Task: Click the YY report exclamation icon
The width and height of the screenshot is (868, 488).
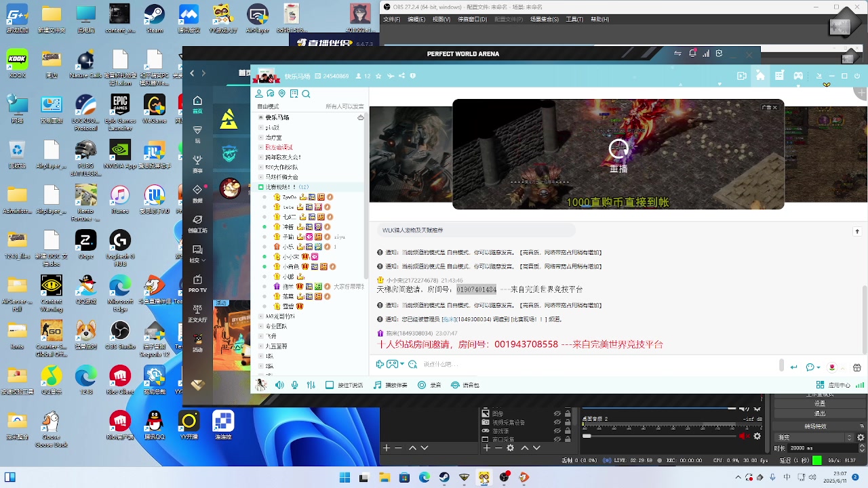Action: (x=412, y=76)
